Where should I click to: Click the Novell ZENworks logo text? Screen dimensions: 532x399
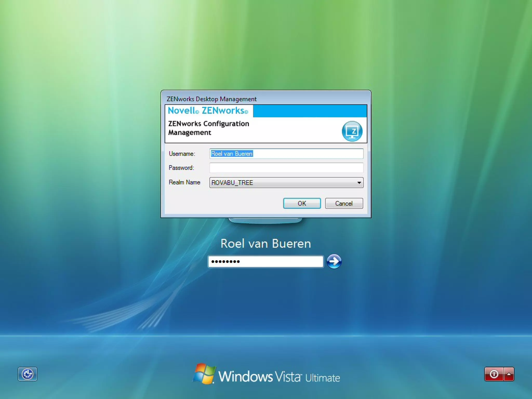pos(208,111)
